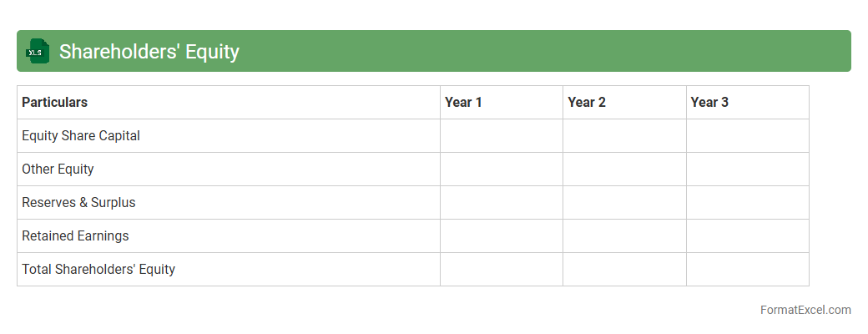This screenshot has height=334, width=868.
Task: Select Year 1 cell for Retained Earnings
Action: click(502, 235)
